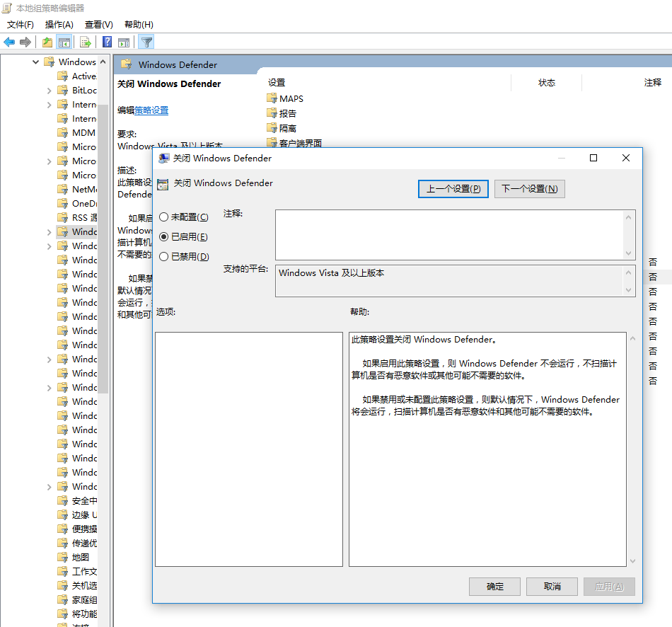672x627 pixels.
Task: Select the 已禁用 radio button
Action: 164,257
